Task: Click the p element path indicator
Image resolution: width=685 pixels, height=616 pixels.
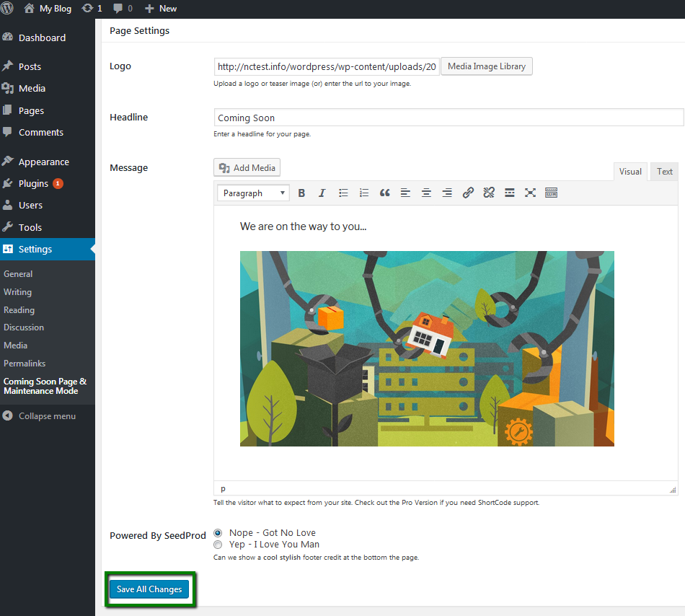Action: pyautogui.click(x=223, y=489)
